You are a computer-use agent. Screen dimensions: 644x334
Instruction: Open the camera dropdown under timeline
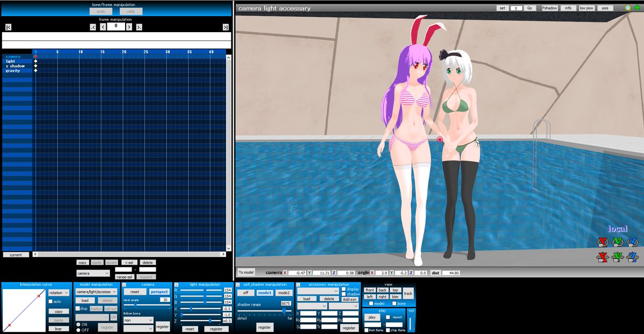93,273
